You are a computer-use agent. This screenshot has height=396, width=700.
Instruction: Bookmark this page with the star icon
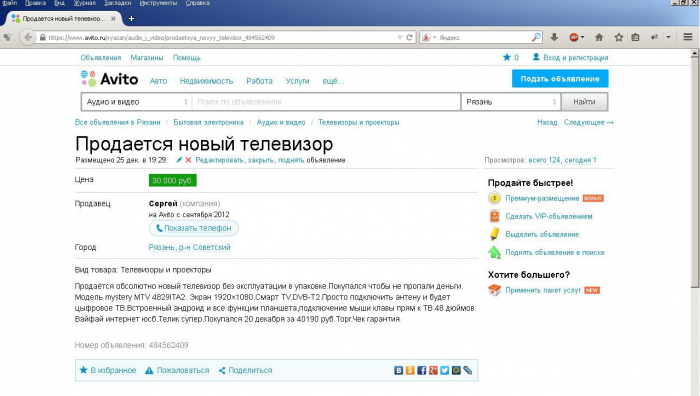[x=618, y=38]
